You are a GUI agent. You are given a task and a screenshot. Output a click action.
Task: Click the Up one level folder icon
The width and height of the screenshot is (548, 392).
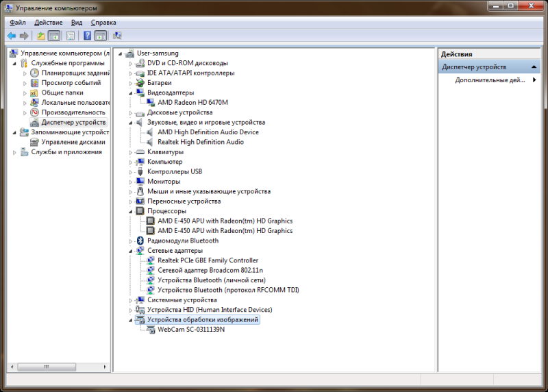click(41, 36)
